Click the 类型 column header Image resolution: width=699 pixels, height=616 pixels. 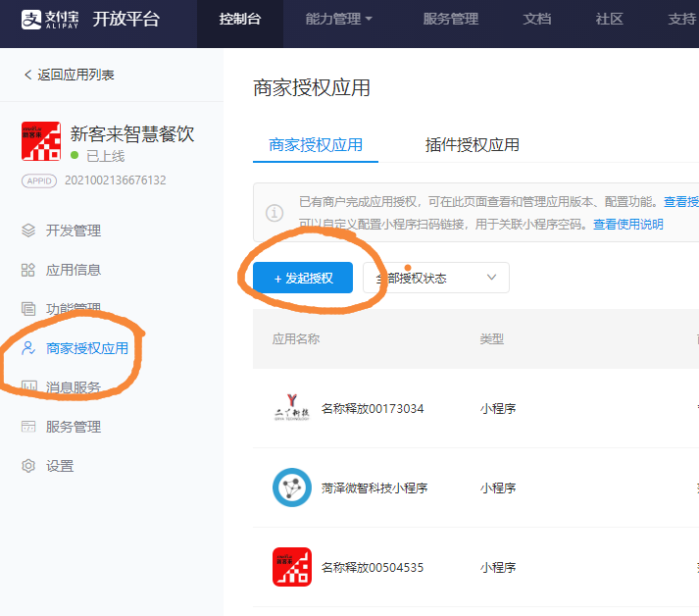(x=492, y=339)
